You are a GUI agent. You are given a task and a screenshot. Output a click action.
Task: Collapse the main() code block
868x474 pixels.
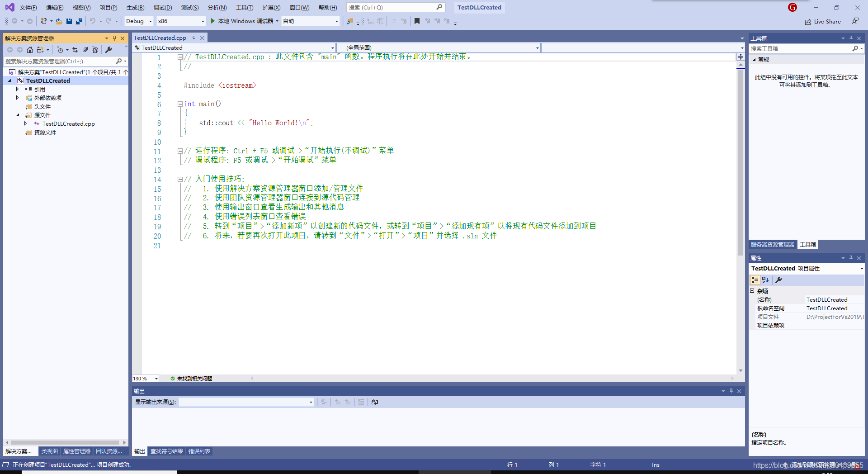coord(180,104)
